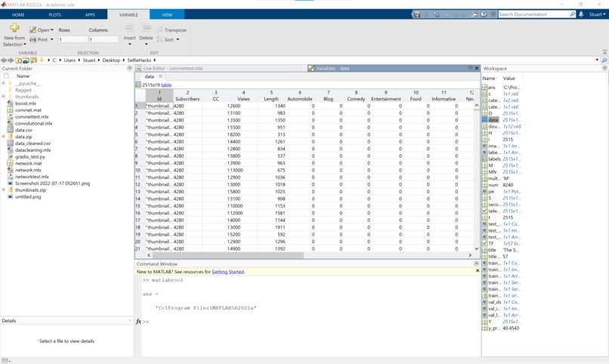Screen dimensions: 609x364
Task: Click the Sort icon
Action: [x=159, y=39]
